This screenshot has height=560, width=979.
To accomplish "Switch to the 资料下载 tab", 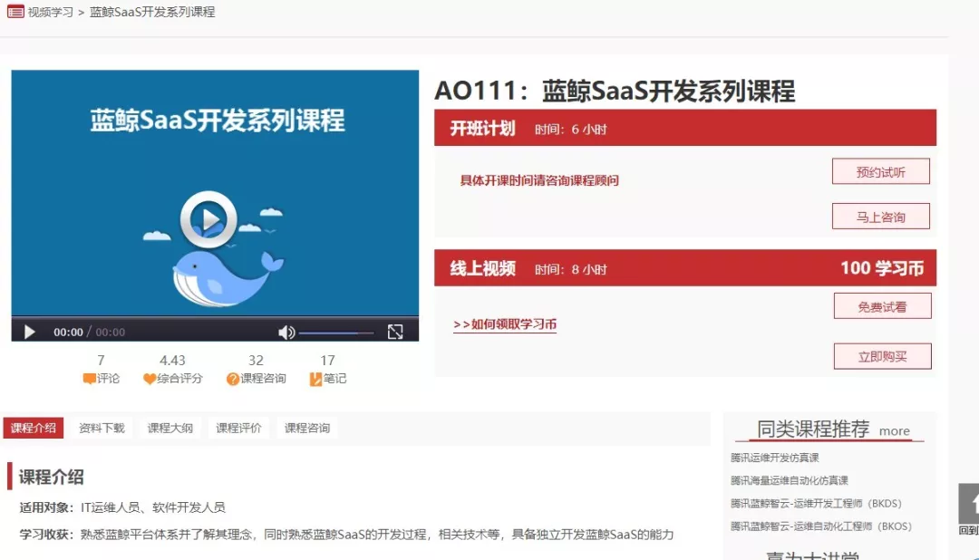I will [101, 427].
